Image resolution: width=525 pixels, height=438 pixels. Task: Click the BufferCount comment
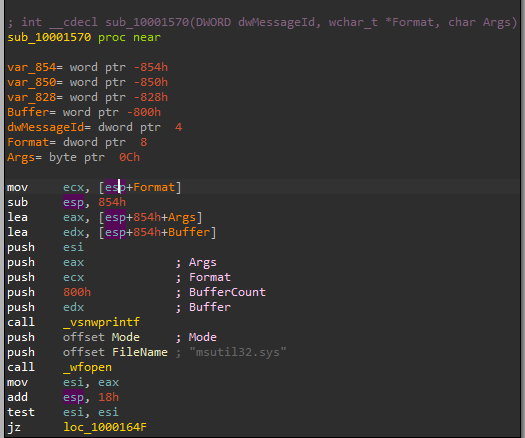pos(227,292)
